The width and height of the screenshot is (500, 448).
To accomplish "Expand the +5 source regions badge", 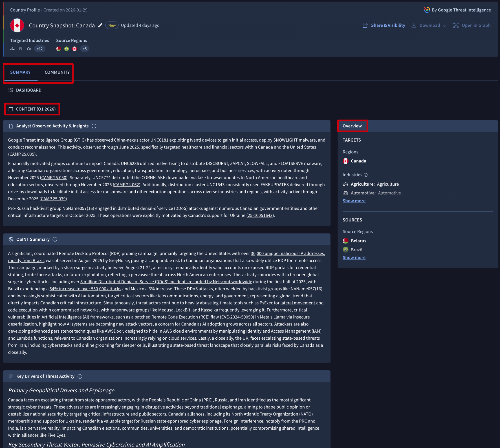I will pyautogui.click(x=84, y=49).
